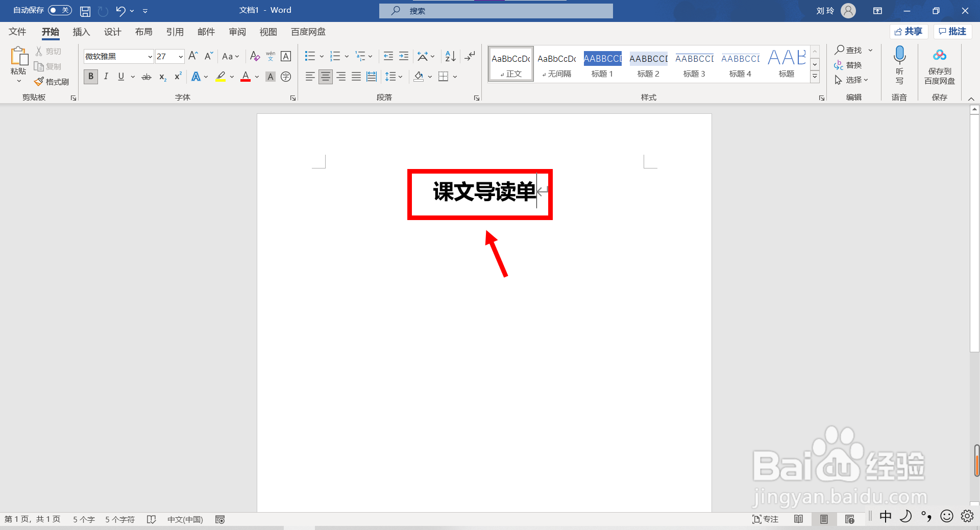
Task: Open the Select dropdown in Editing group
Action: coord(851,80)
